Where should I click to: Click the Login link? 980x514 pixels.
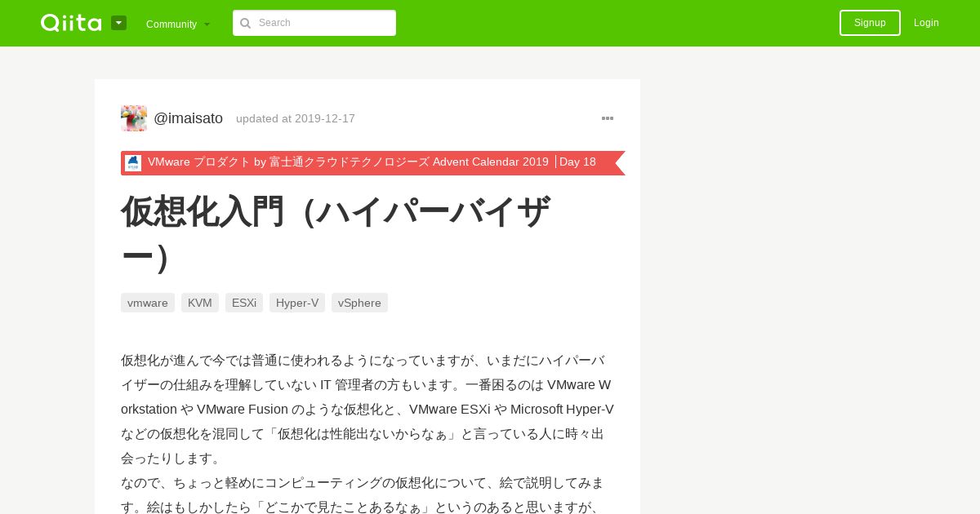click(926, 23)
